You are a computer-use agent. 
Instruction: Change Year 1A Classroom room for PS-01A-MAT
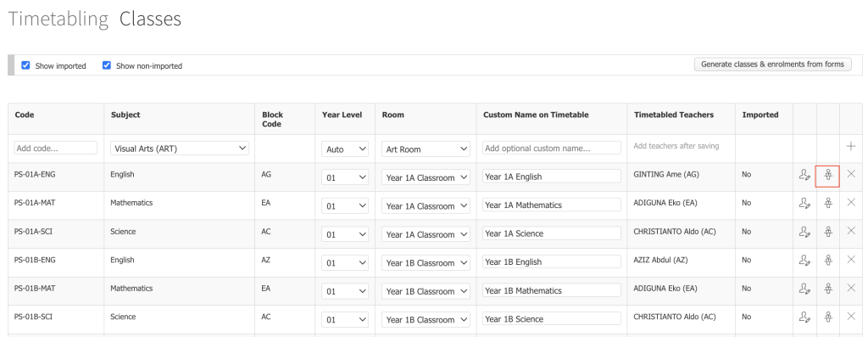(x=426, y=205)
